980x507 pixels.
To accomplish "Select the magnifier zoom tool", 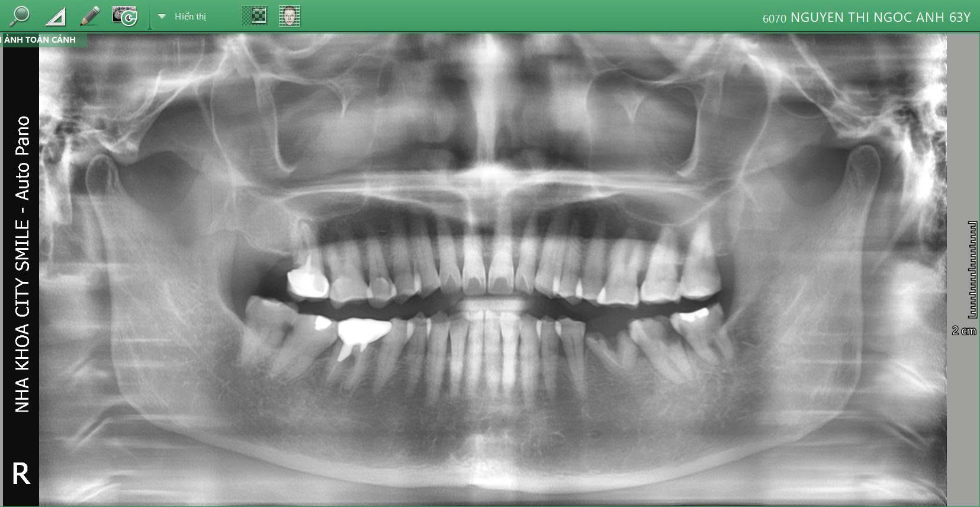I will (19, 15).
